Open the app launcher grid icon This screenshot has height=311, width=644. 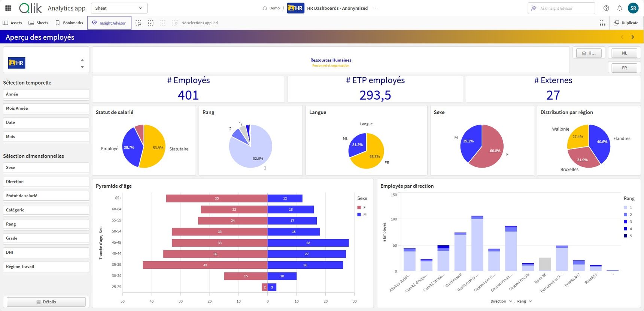coord(8,8)
